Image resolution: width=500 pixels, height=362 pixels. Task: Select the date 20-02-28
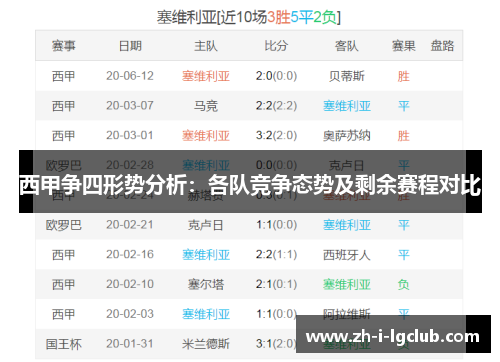point(130,165)
